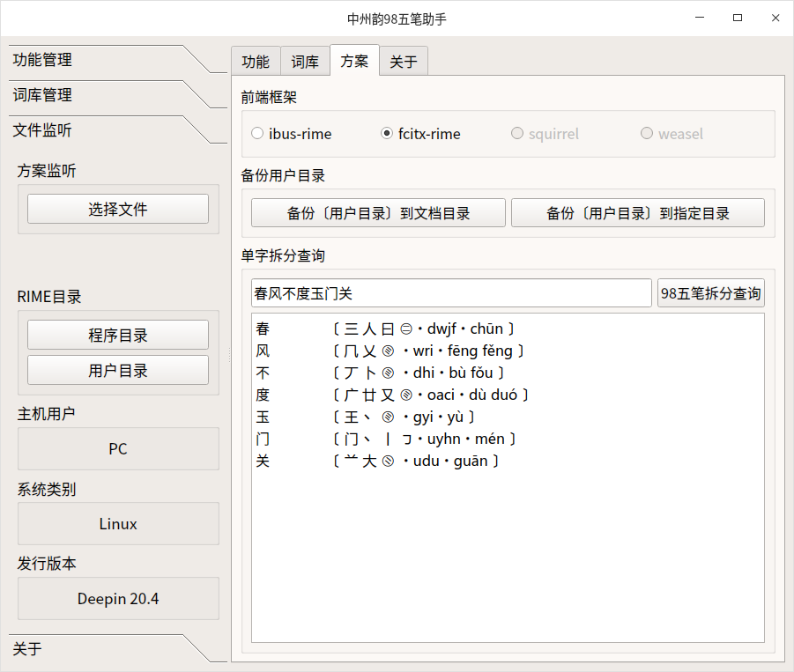The width and height of the screenshot is (794, 672).
Task: Open the 关于 tab in the main panel
Action: pos(404,61)
